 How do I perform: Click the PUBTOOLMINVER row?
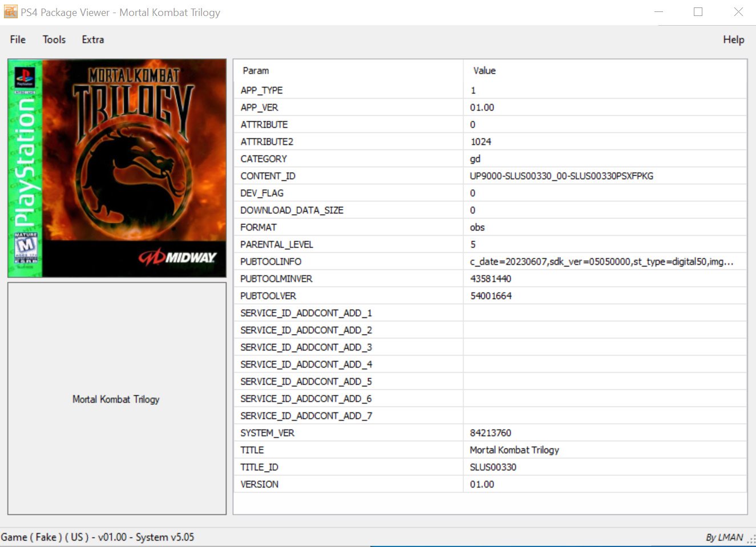pyautogui.click(x=490, y=279)
